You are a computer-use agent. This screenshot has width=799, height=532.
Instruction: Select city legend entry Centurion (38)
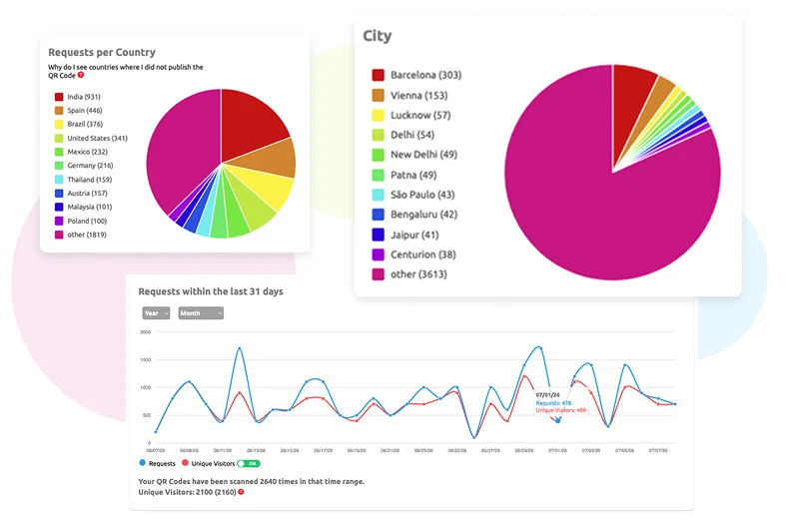point(414,255)
